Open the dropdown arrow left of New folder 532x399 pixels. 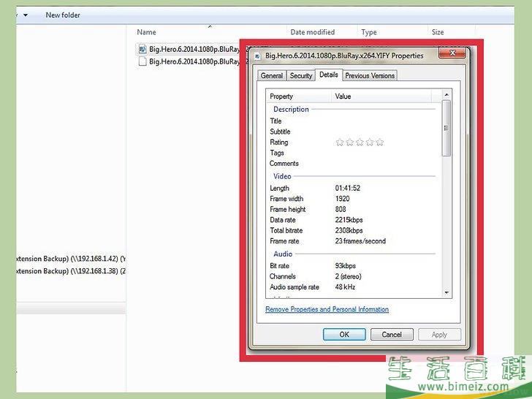(x=26, y=15)
